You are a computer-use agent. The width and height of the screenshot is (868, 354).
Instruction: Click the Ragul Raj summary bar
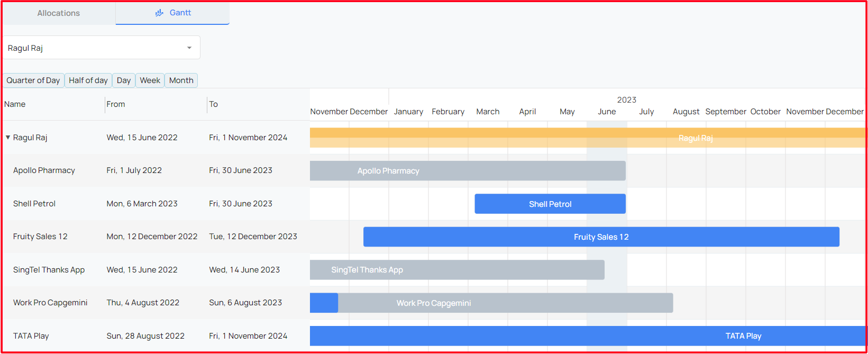(x=588, y=138)
